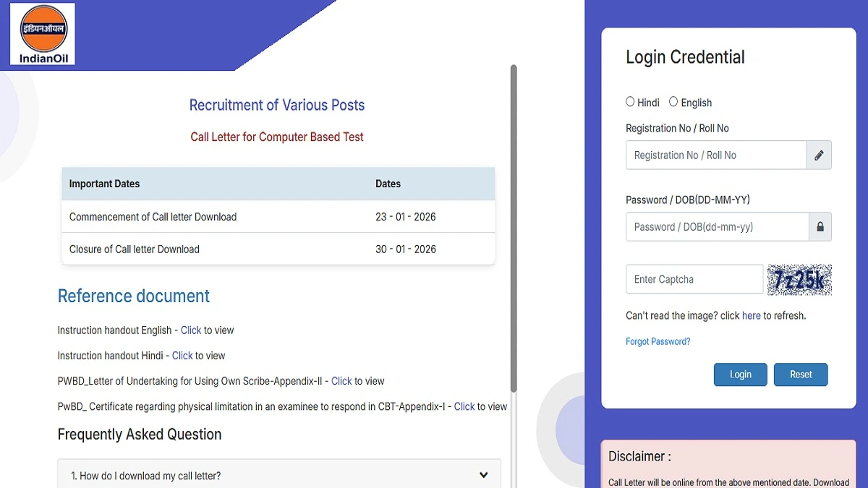Click "here" to refresh the captcha
The width and height of the screenshot is (868, 488).
point(751,315)
